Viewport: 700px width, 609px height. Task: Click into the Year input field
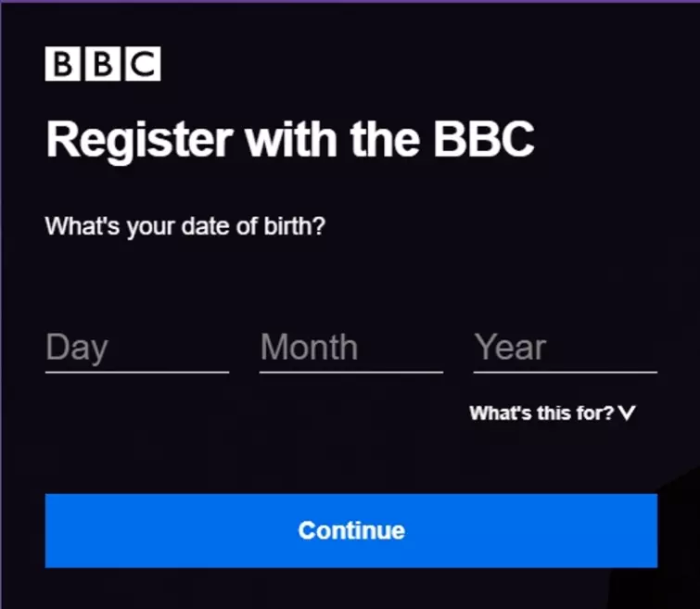click(x=566, y=349)
